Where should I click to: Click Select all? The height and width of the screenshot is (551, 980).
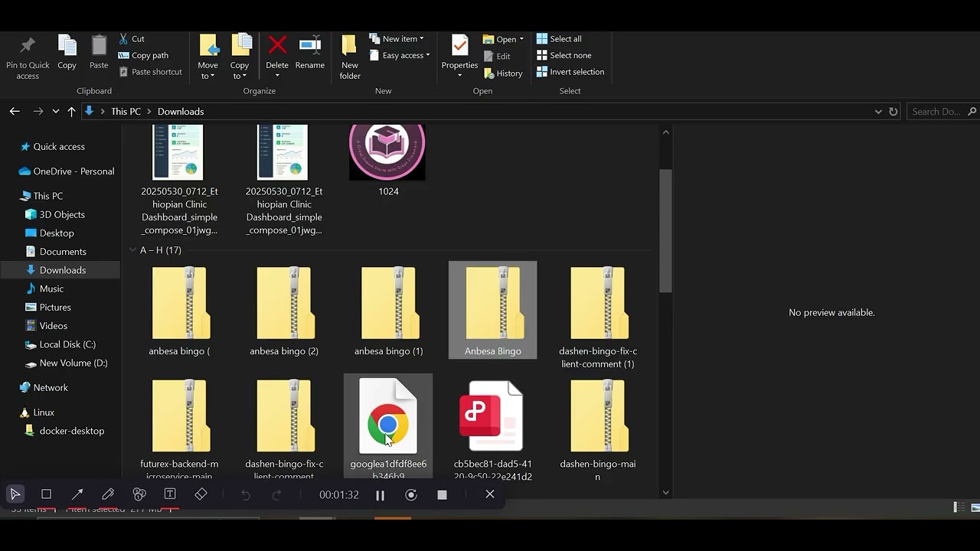point(559,39)
